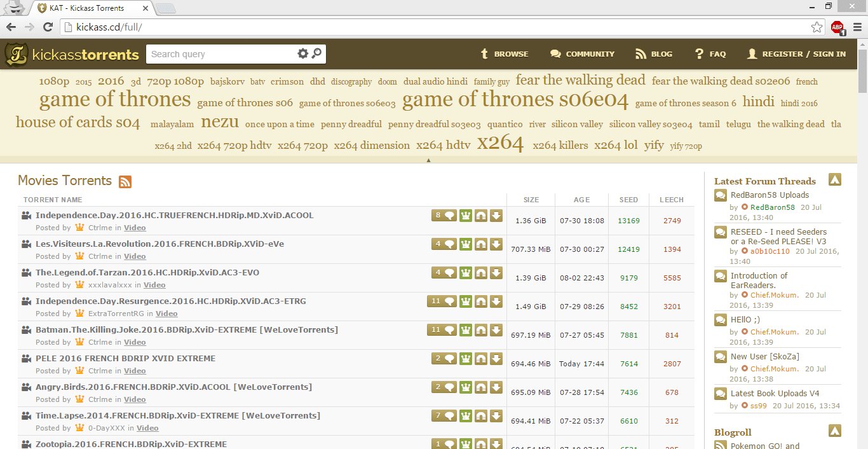
Task: Click magnet icon for Batman.The.Killing.Joke torrent
Action: [481, 329]
